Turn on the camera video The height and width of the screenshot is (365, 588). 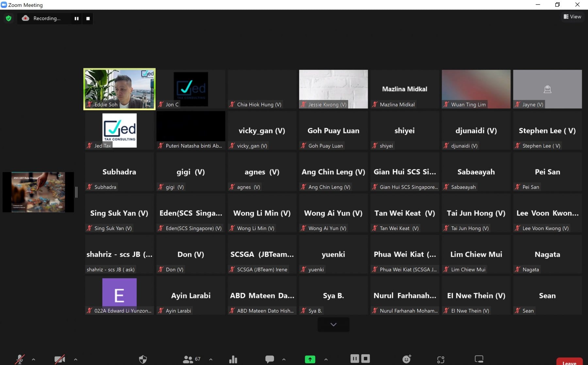coord(59,359)
